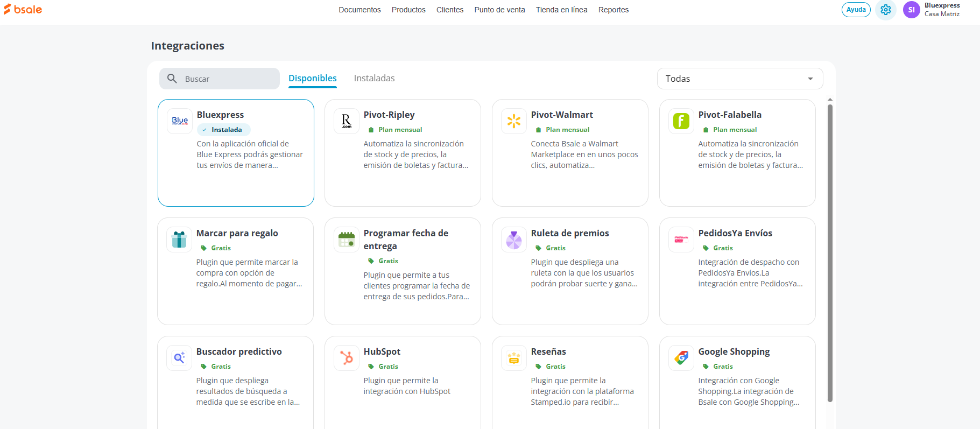This screenshot has height=429, width=980.
Task: Click the Marcar para regalo gift icon
Action: pos(179,240)
